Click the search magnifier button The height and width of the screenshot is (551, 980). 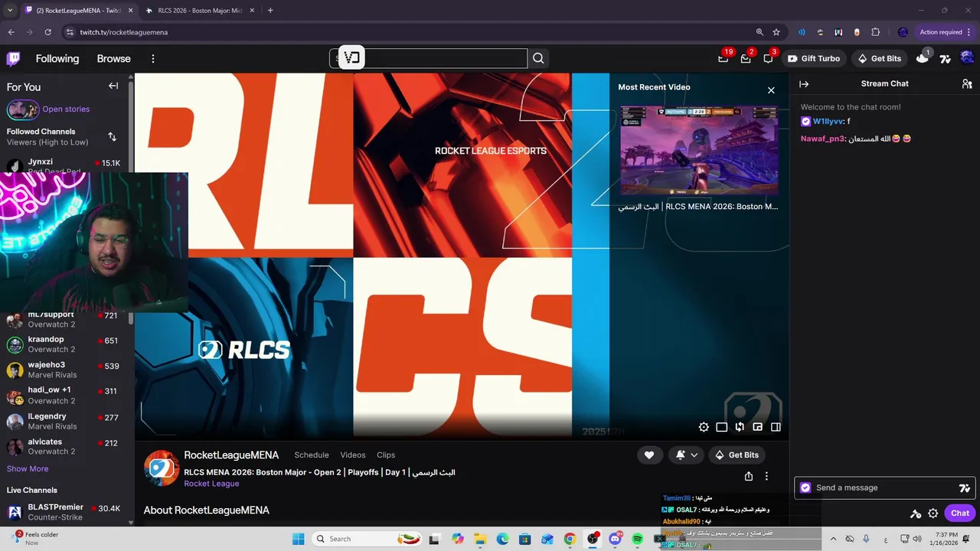(538, 58)
